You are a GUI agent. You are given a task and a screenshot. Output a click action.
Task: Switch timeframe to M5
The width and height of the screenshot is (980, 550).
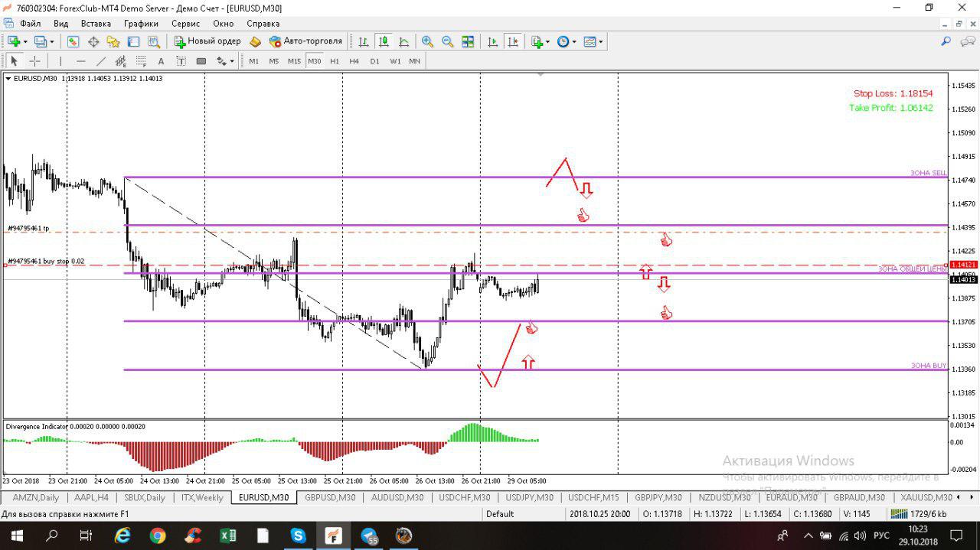click(273, 61)
